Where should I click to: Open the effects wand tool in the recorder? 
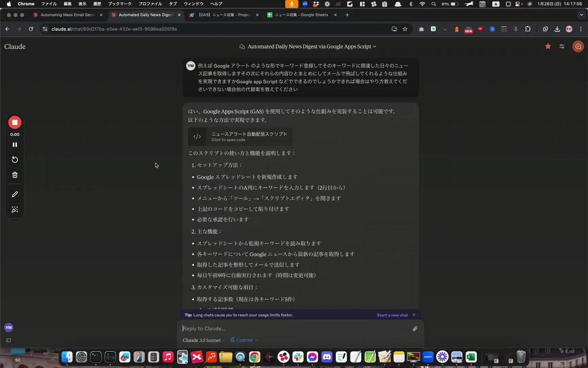(x=15, y=210)
